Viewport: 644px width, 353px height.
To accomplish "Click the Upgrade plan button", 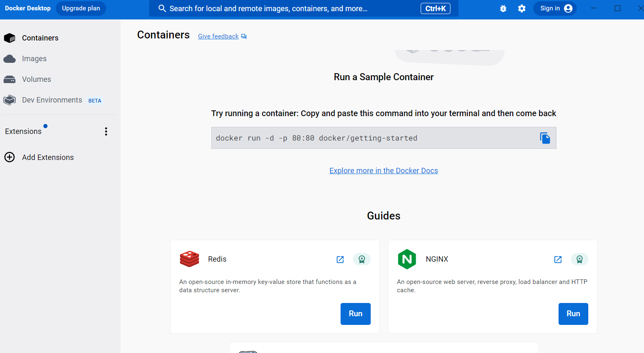I will tap(81, 8).
